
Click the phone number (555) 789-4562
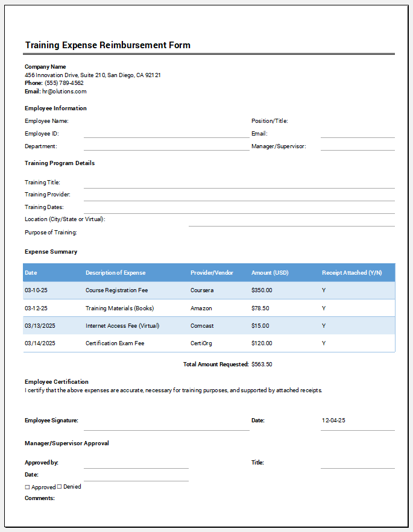point(64,83)
